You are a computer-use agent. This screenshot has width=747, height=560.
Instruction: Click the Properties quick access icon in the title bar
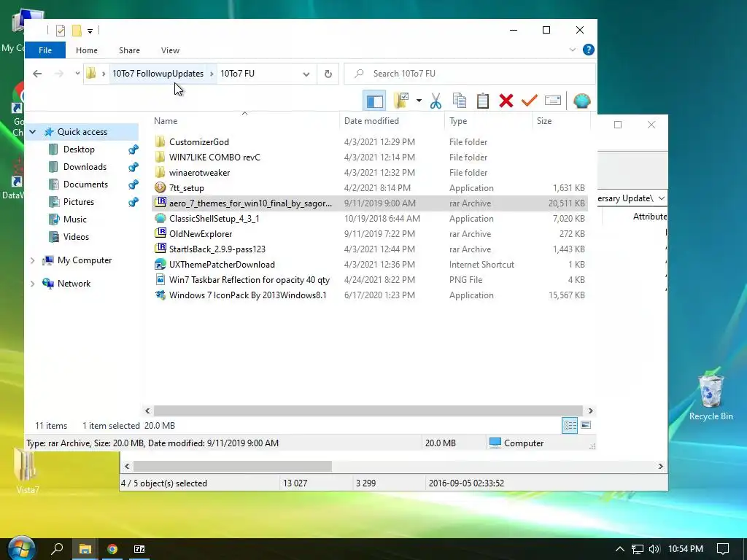click(61, 31)
